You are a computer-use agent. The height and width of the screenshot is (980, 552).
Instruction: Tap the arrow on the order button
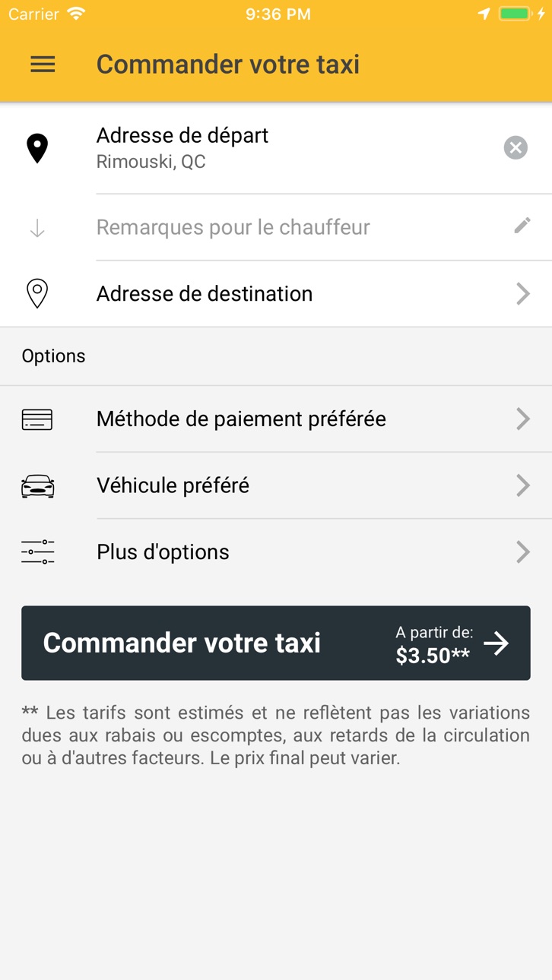[x=496, y=643]
